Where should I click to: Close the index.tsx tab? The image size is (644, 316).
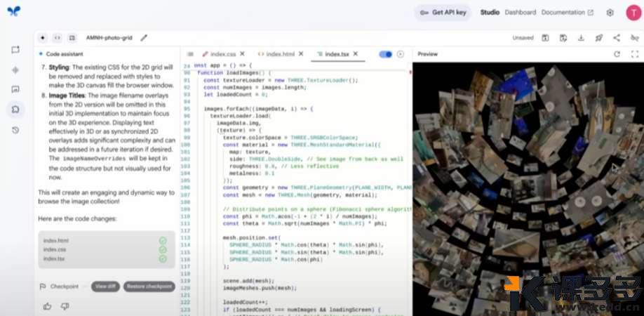click(356, 54)
